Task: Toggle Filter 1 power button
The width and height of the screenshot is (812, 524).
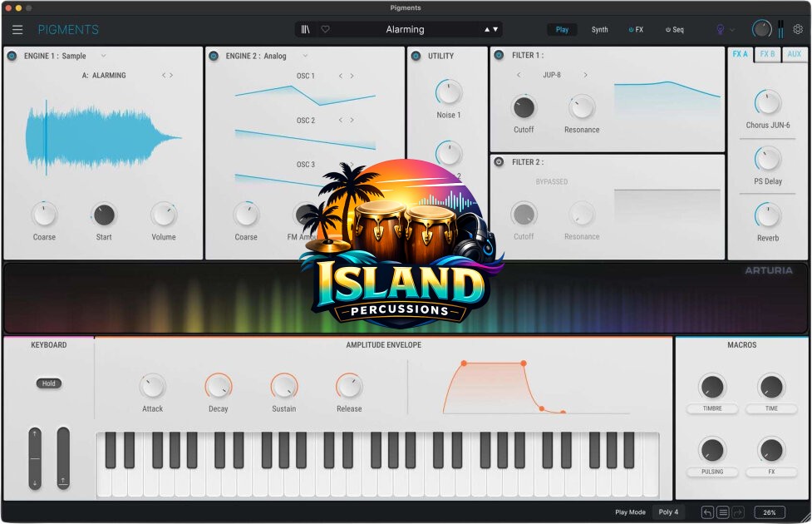Action: click(499, 55)
